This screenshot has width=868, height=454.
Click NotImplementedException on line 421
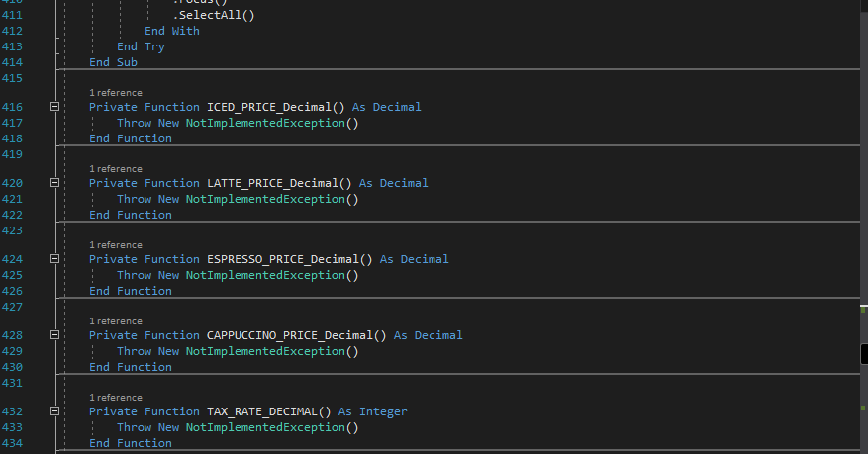click(x=265, y=199)
